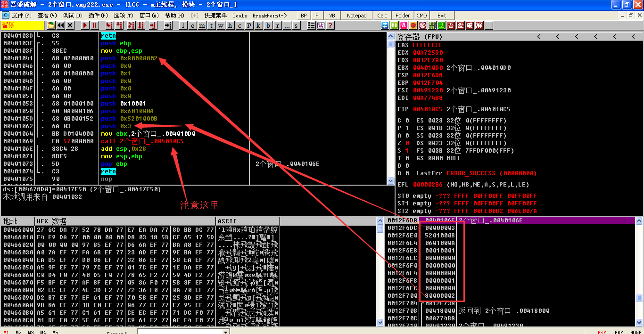Pause execution with the pause icon

coord(95,25)
